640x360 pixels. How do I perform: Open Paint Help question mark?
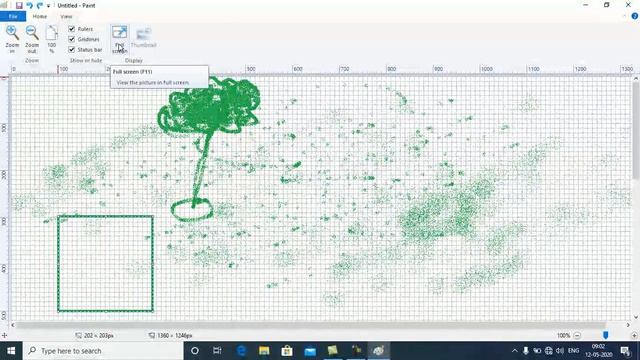(x=635, y=16)
